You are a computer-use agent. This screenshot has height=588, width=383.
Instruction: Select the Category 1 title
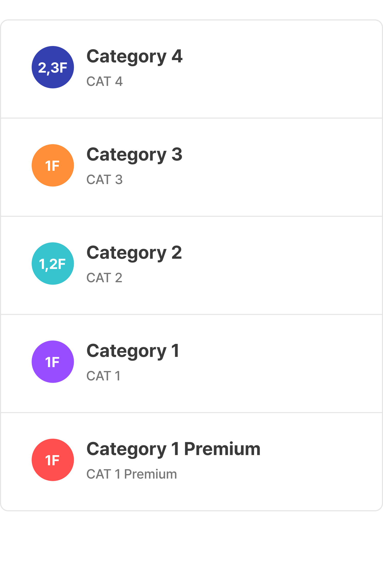tap(133, 351)
